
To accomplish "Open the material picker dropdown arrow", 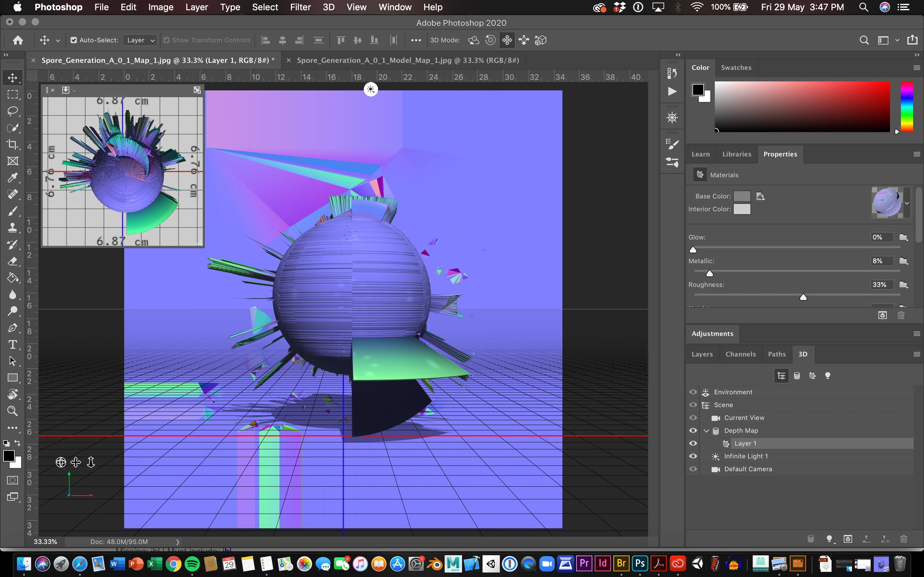I will pos(907,203).
